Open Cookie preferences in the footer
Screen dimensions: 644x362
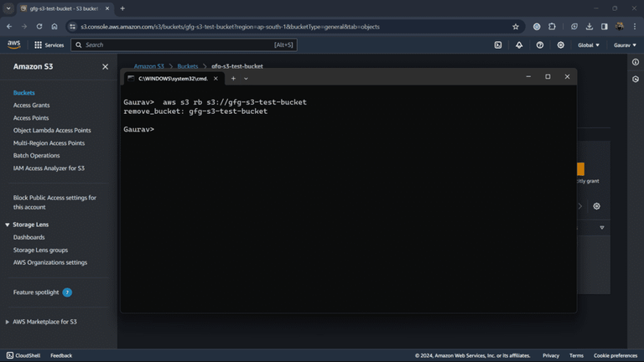615,355
